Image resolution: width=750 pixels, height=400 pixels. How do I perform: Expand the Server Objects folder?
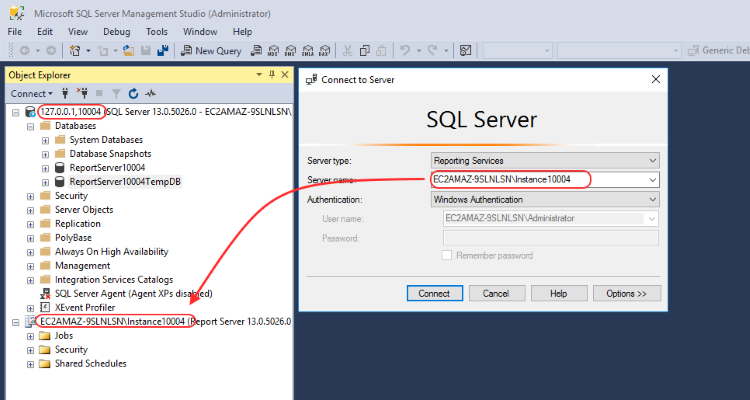pyautogui.click(x=31, y=210)
